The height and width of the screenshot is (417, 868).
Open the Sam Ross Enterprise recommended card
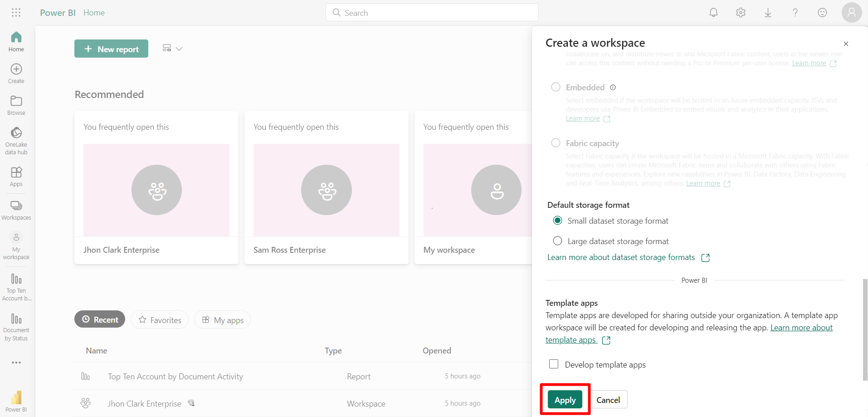pos(327,187)
